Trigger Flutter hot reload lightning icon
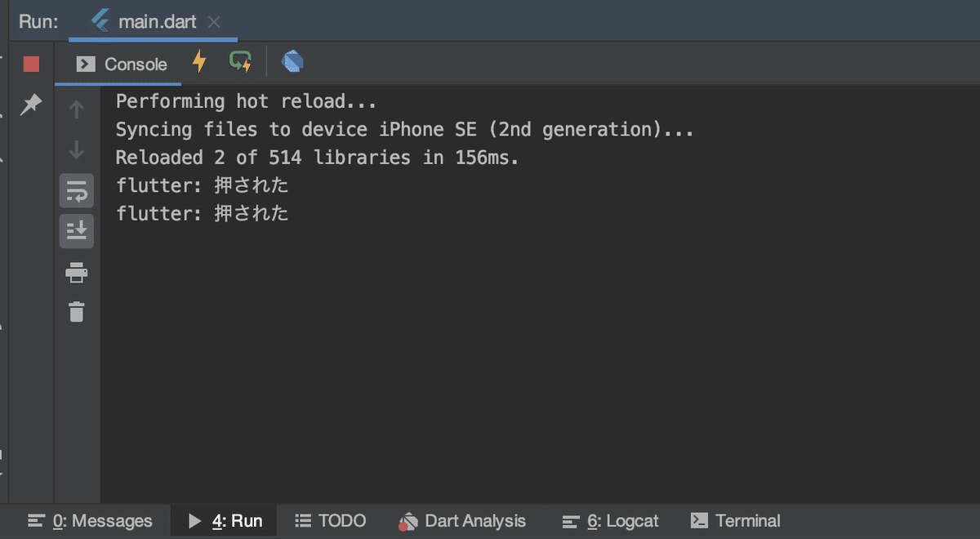Viewport: 980px width, 539px height. click(x=198, y=61)
